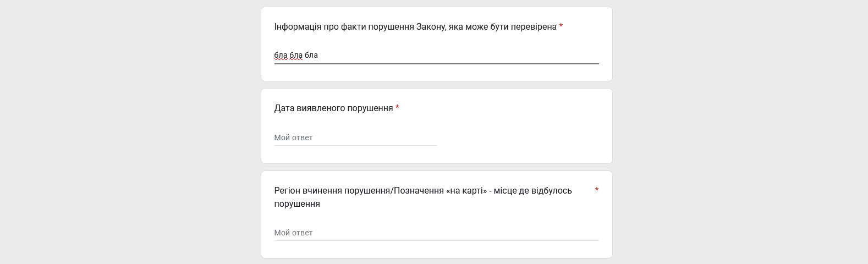This screenshot has width=868, height=264.
Task: Click the text "«на карті»" in the region question
Action: pos(467,191)
